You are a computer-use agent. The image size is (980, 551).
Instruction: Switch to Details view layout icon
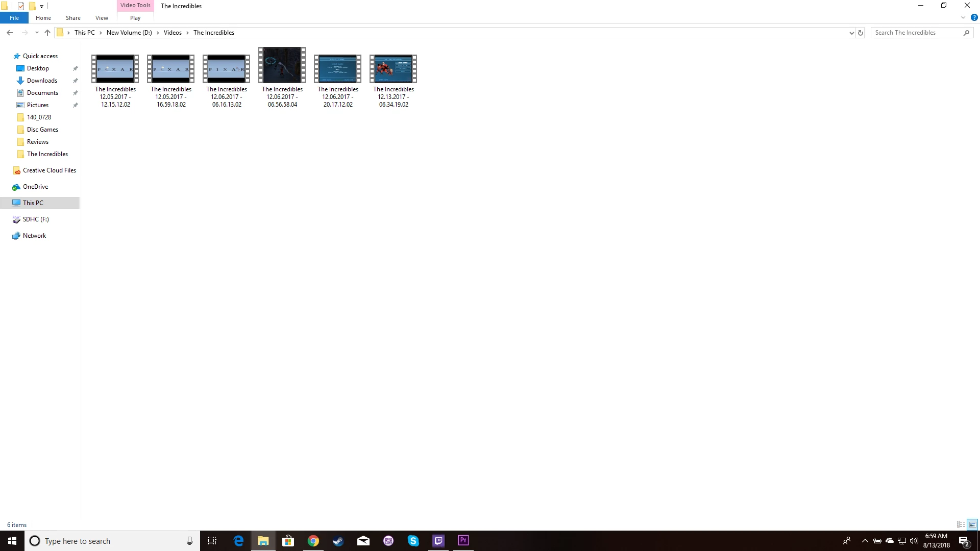click(x=961, y=524)
